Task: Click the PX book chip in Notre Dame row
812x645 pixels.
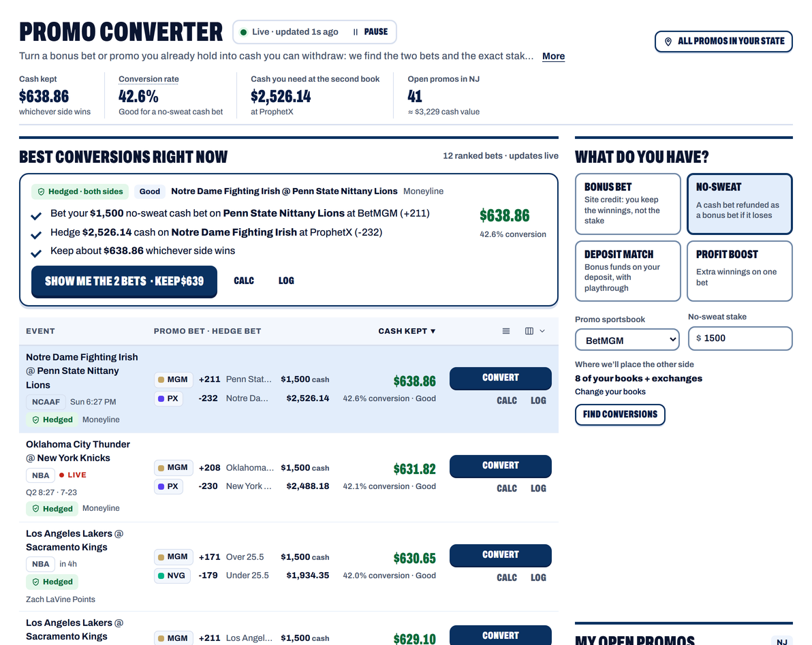Action: [168, 398]
